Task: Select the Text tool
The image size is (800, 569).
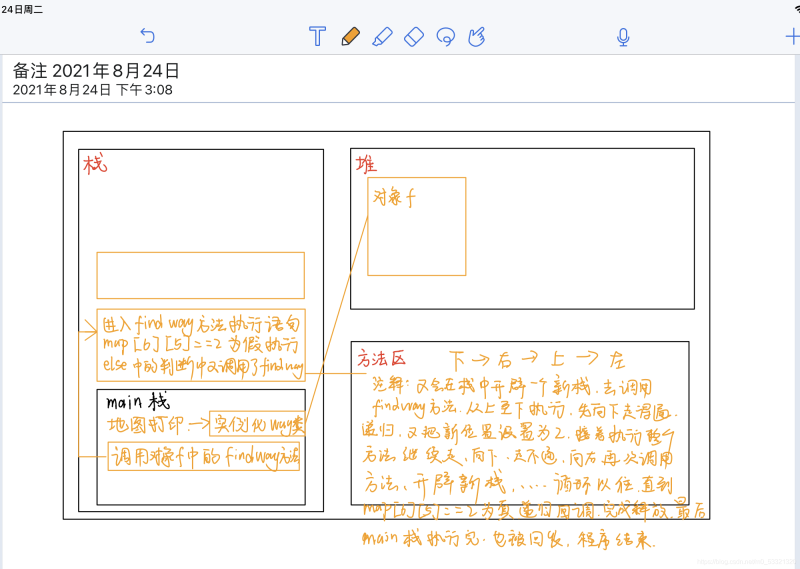Action: [x=317, y=36]
